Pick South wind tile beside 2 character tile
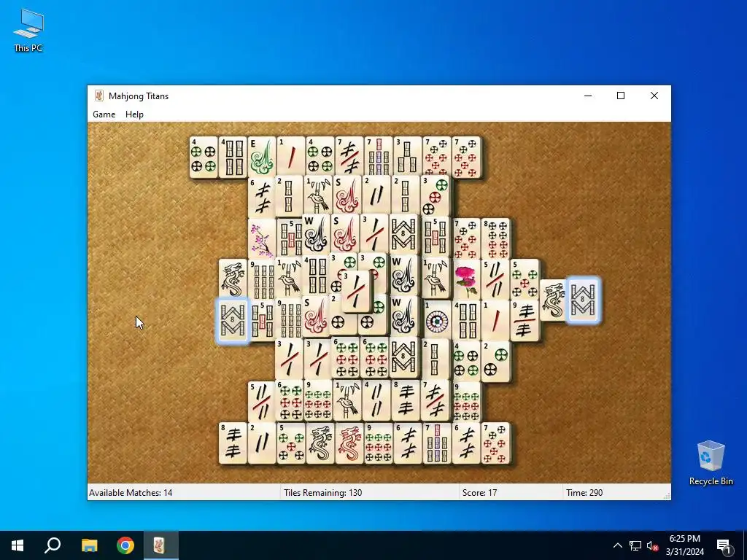 (347, 194)
